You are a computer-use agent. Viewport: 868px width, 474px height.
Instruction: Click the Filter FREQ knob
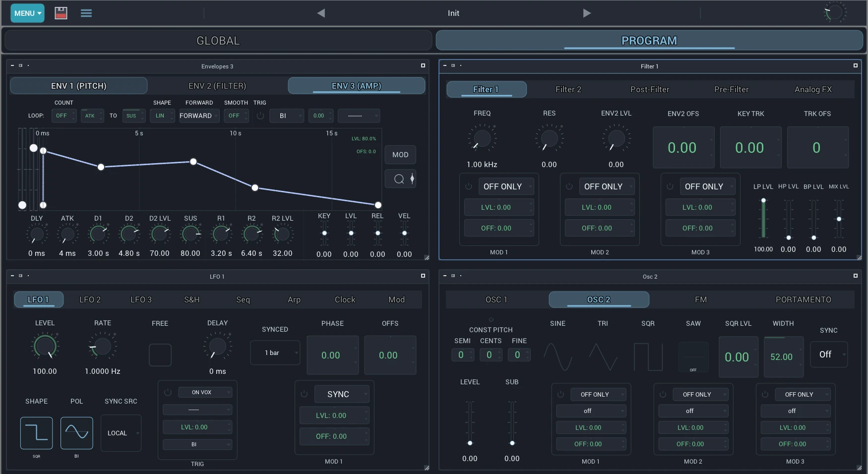[x=482, y=138]
